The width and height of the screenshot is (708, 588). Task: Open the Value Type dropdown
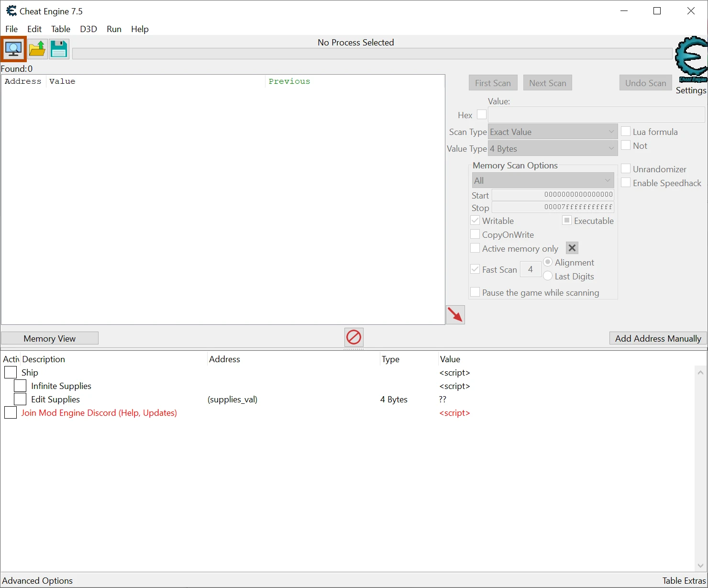click(553, 148)
